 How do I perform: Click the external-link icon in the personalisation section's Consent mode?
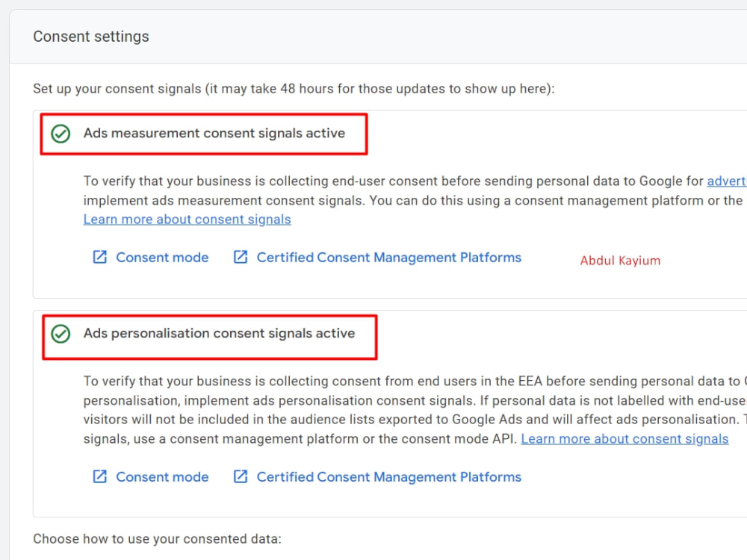click(x=99, y=476)
